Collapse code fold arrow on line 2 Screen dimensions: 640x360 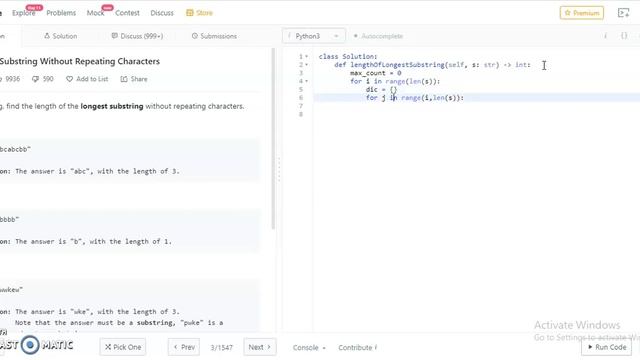point(307,64)
